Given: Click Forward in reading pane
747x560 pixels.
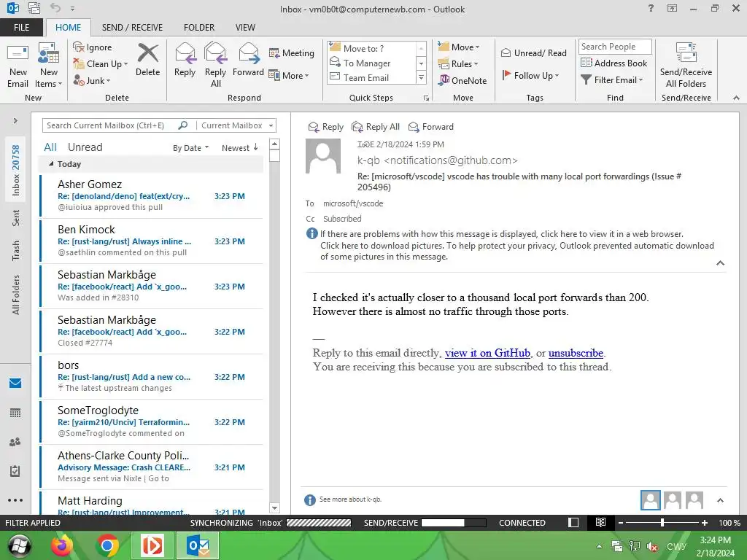Looking at the screenshot, I should 431,127.
